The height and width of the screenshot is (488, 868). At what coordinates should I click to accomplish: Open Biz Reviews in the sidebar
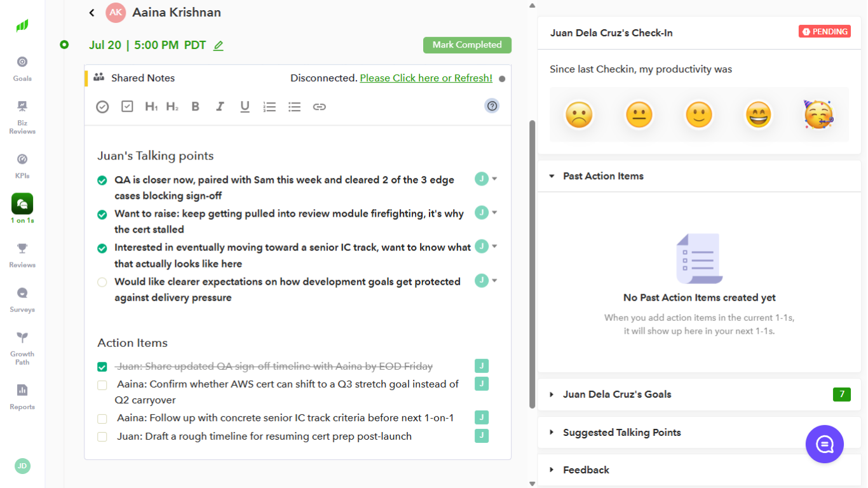22,117
